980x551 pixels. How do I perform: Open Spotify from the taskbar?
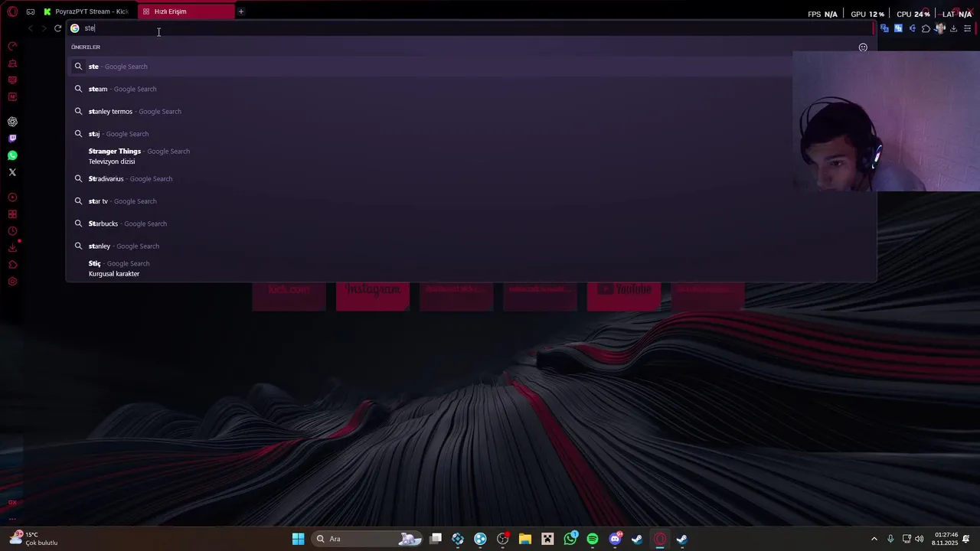593,539
